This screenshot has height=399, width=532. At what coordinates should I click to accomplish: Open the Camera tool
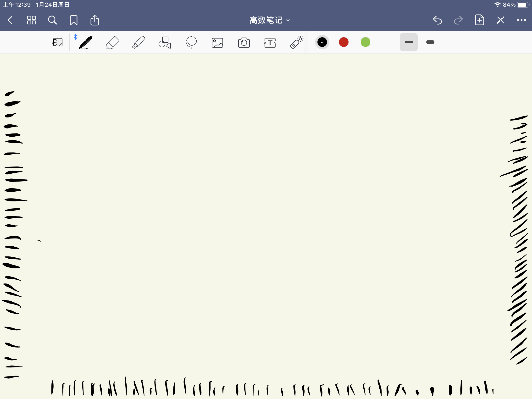coord(244,43)
